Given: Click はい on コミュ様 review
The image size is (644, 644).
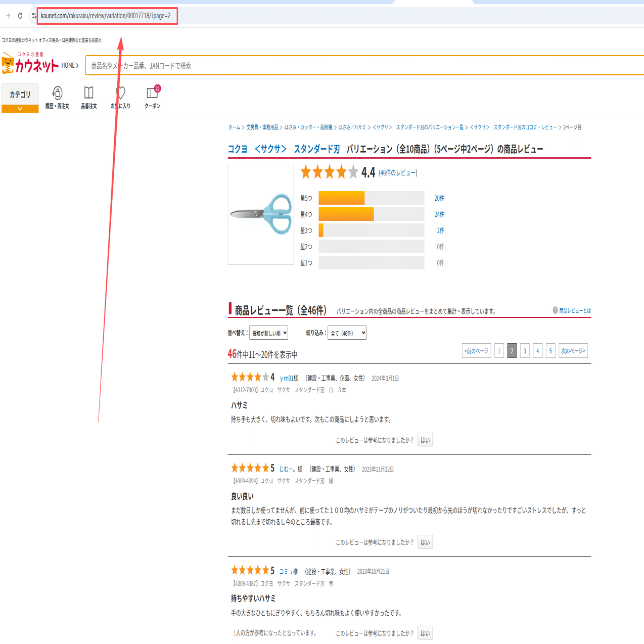Looking at the screenshot, I should (x=425, y=633).
